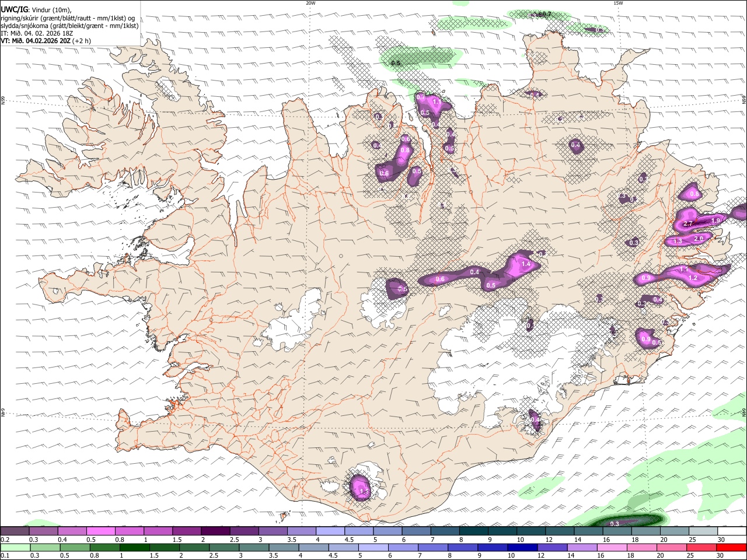Pick top legend swatch between 1 and 1.5

(x=158, y=531)
